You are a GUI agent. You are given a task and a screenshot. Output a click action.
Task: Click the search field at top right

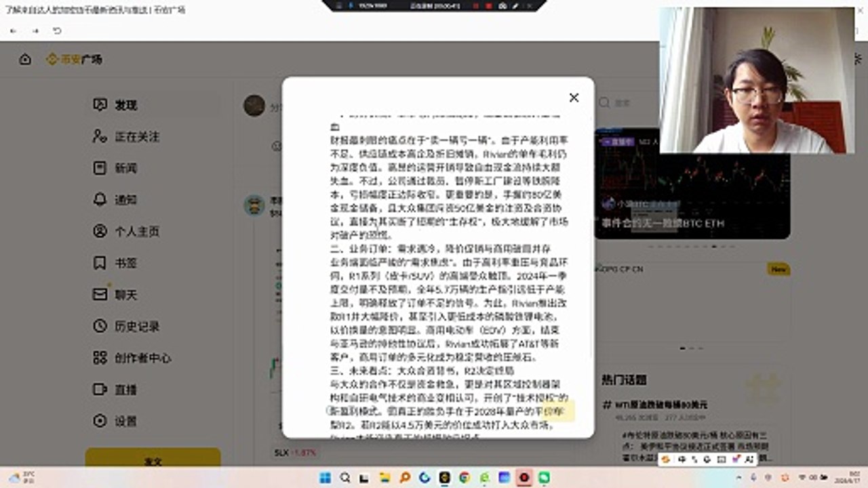627,103
